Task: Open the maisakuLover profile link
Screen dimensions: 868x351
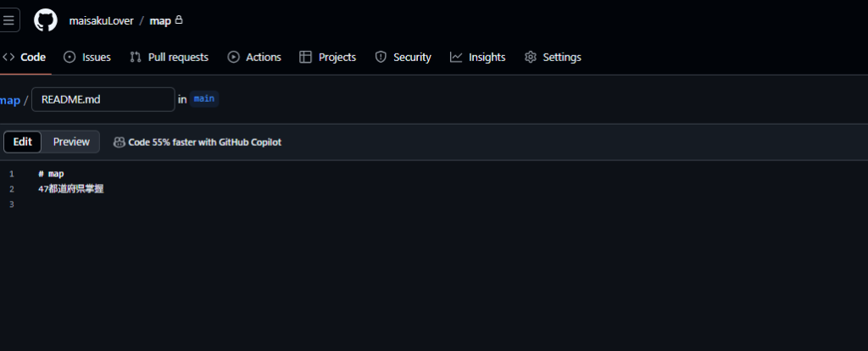Action: click(x=102, y=21)
